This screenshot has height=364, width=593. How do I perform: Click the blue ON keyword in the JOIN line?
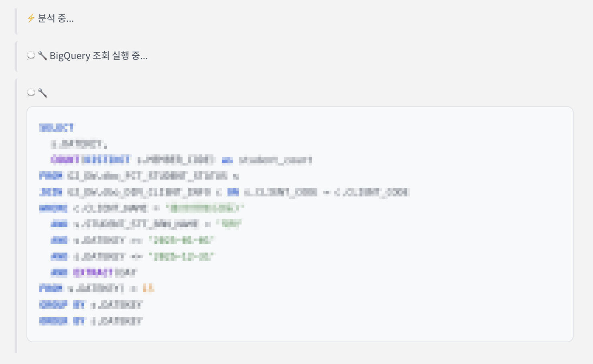(x=233, y=192)
